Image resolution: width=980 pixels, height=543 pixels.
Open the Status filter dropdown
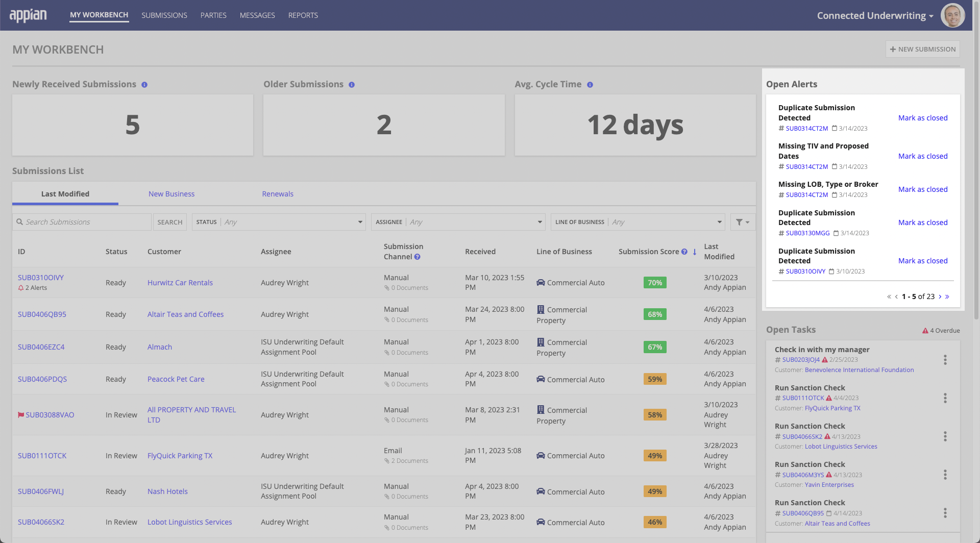point(279,222)
